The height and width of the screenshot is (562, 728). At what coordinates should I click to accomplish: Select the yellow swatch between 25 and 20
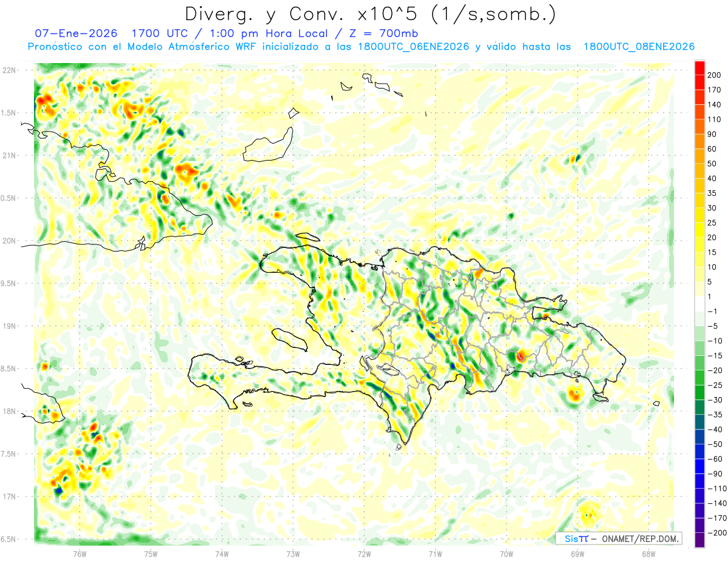coord(699,230)
